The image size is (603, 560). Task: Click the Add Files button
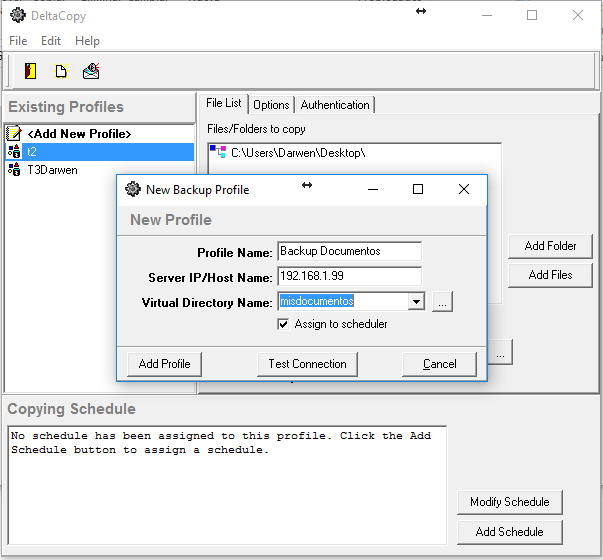tap(550, 275)
